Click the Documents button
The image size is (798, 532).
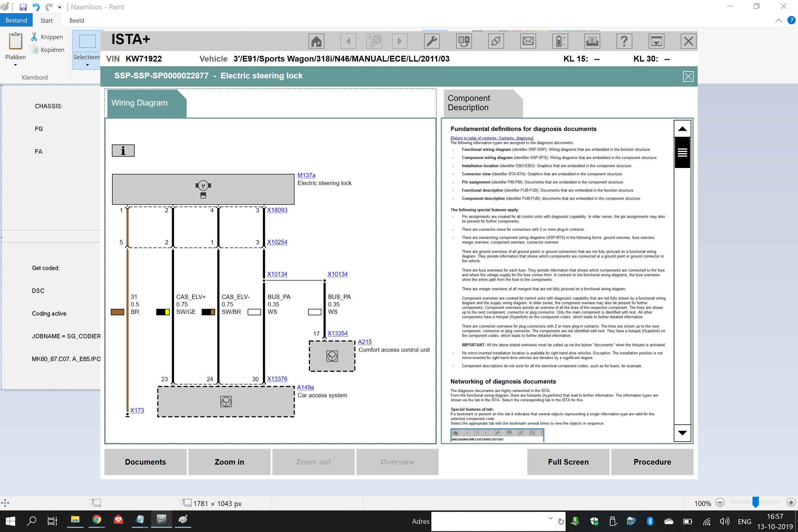pyautogui.click(x=146, y=462)
